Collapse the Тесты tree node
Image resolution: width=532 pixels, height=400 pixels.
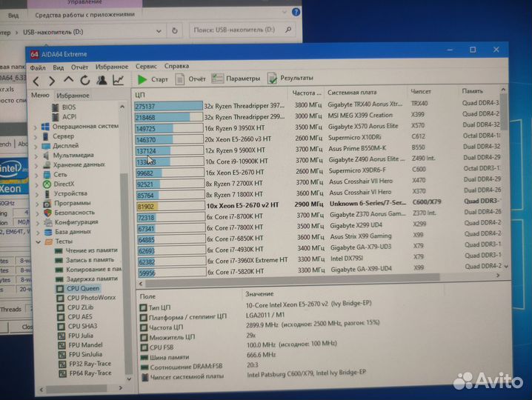click(x=39, y=242)
